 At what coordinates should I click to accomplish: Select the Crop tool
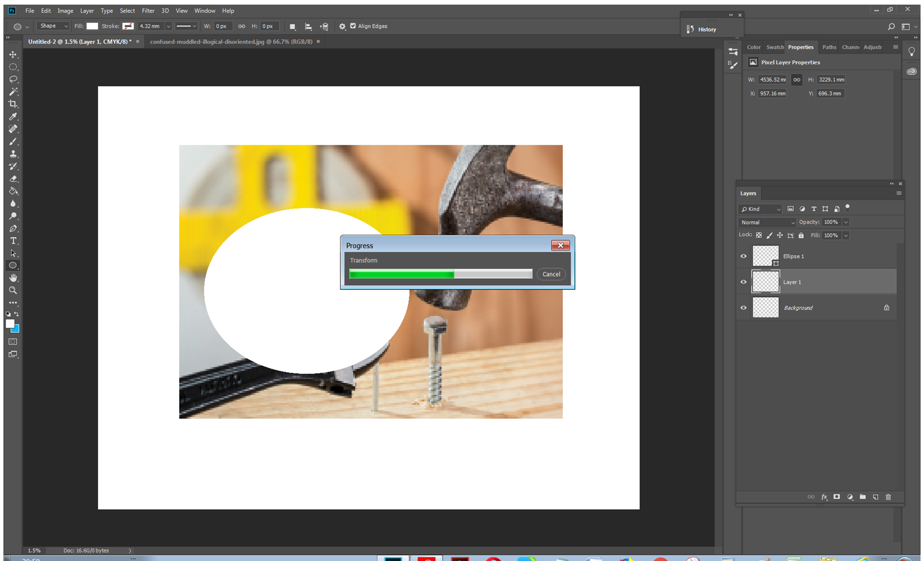13,104
